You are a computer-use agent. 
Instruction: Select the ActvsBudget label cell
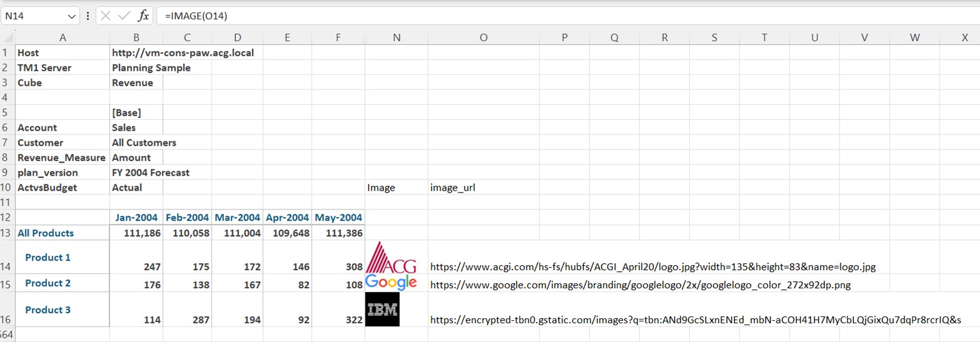tap(63, 188)
